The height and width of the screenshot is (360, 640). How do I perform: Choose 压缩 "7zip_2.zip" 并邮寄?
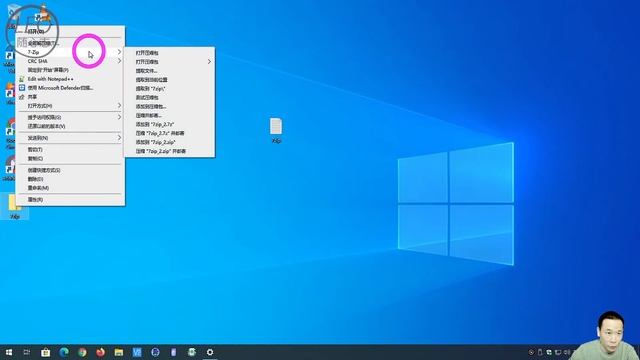point(170,151)
